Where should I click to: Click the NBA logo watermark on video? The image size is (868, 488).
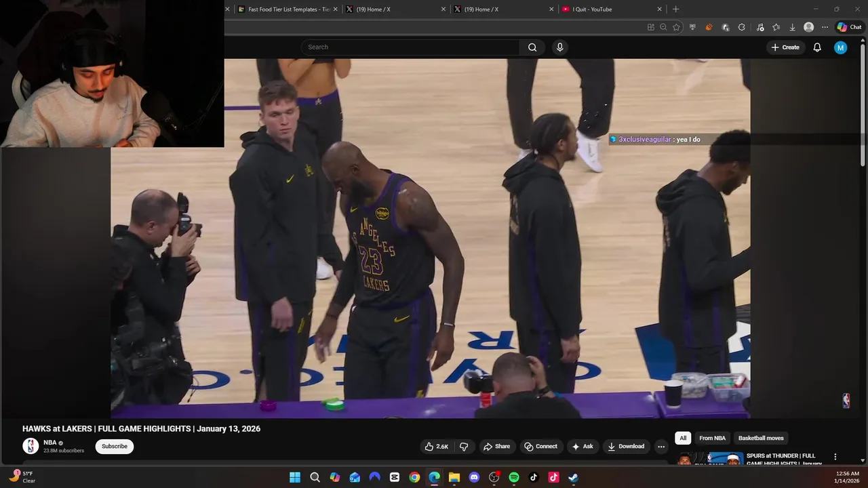pyautogui.click(x=846, y=401)
